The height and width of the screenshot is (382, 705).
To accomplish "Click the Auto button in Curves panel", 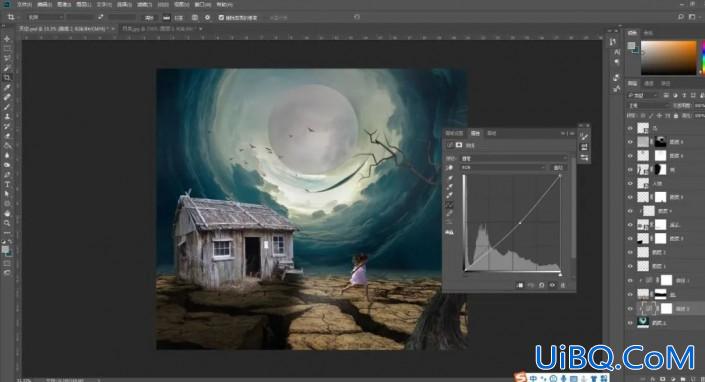I will pyautogui.click(x=558, y=168).
